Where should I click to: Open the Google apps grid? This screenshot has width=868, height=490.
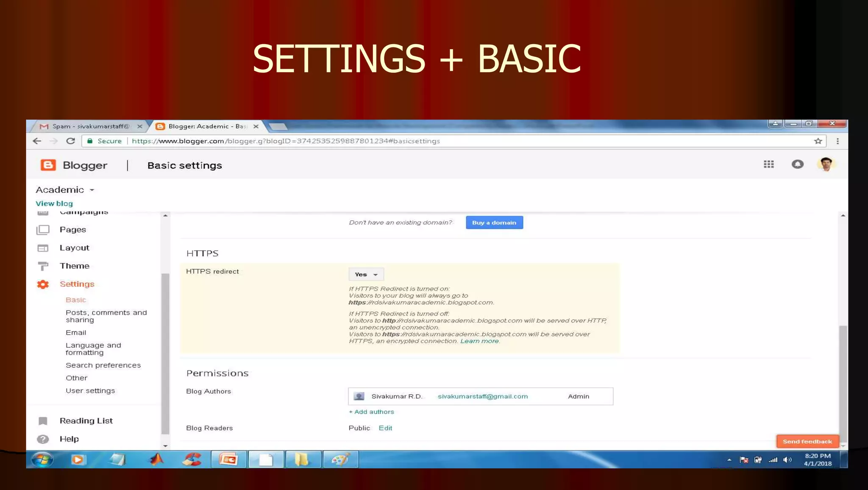point(769,164)
